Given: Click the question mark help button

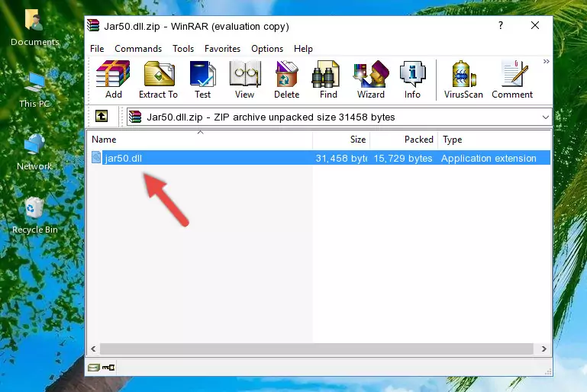Looking at the screenshot, I should tap(501, 25).
